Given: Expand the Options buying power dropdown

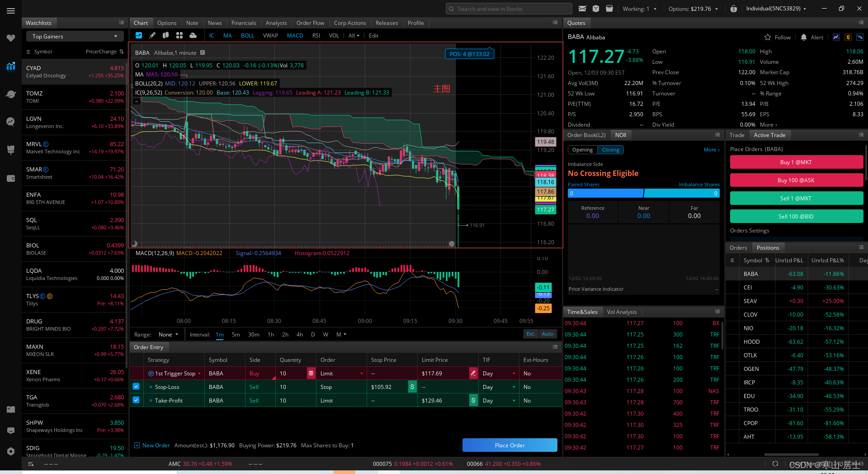Looking at the screenshot, I should coord(693,9).
